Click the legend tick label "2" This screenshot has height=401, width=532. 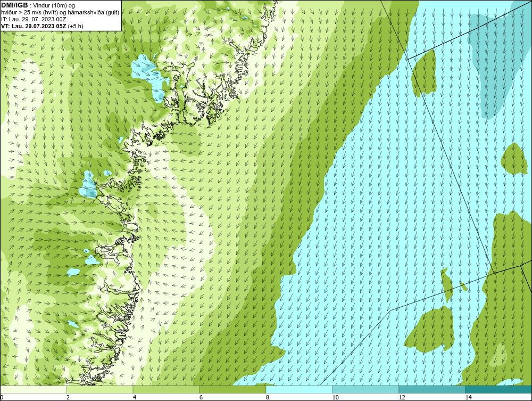pyautogui.click(x=68, y=397)
